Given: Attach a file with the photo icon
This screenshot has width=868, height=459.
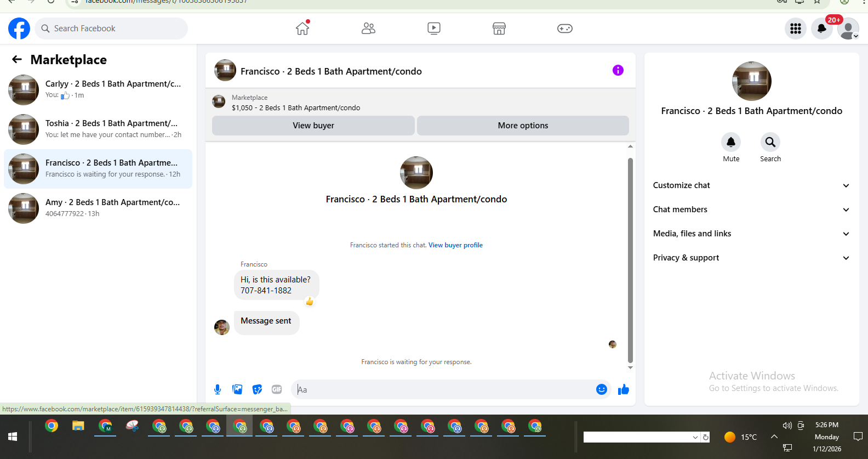Looking at the screenshot, I should pos(237,389).
